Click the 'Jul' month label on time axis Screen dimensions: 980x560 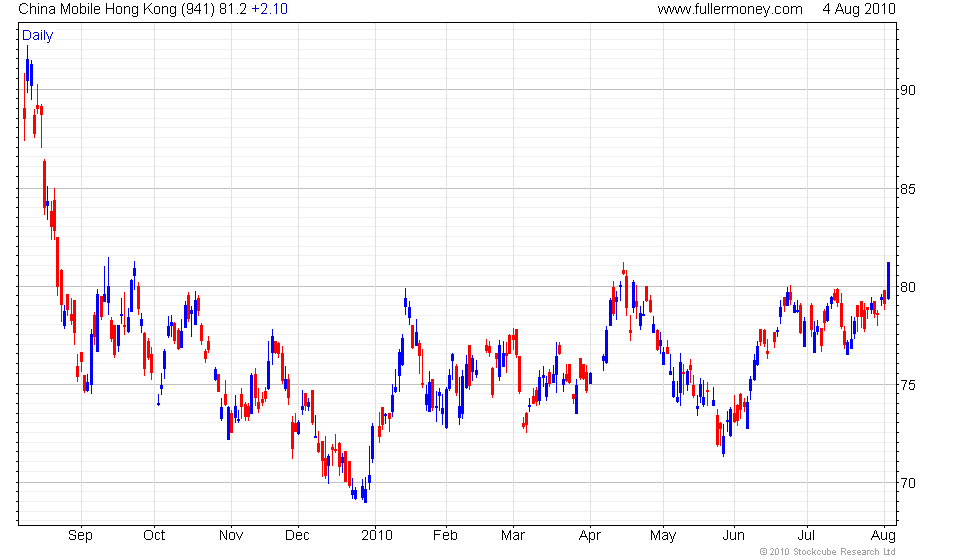coord(807,536)
